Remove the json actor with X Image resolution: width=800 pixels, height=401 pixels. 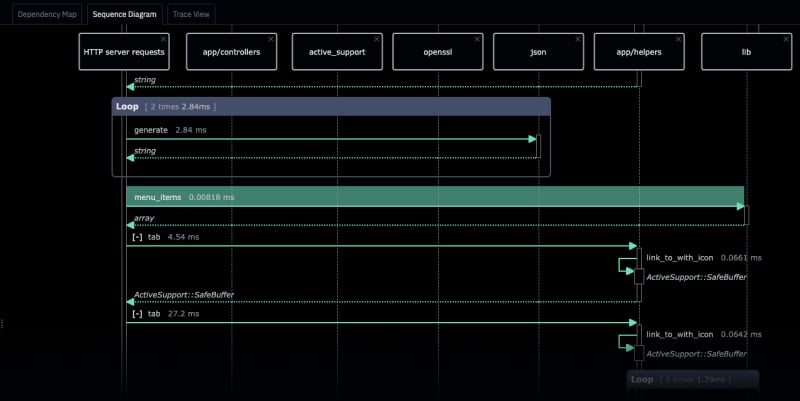(578, 39)
